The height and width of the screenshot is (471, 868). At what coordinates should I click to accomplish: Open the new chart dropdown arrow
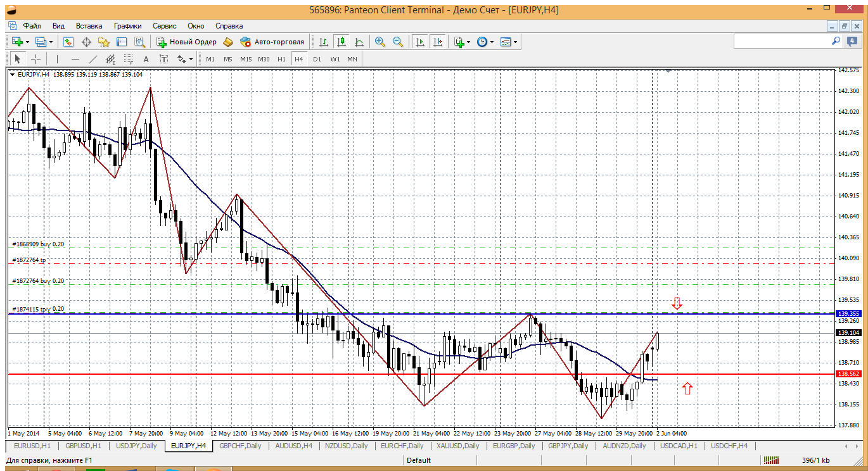tap(27, 42)
